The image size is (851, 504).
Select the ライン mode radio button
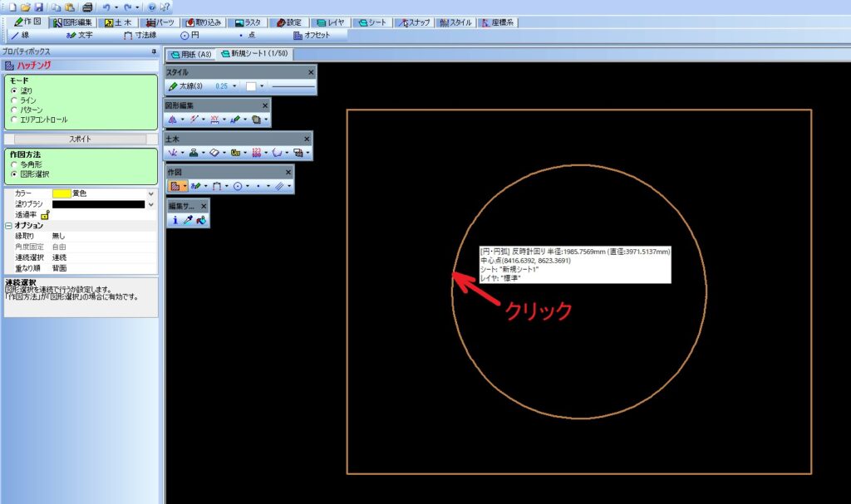click(14, 100)
